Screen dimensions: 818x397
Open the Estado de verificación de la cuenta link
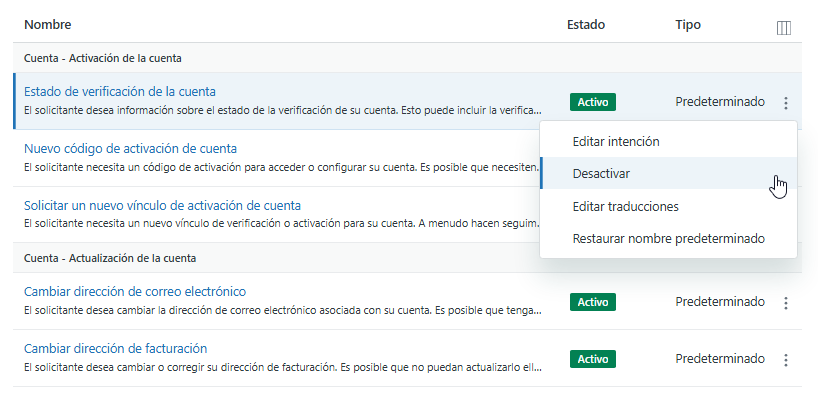click(x=120, y=92)
